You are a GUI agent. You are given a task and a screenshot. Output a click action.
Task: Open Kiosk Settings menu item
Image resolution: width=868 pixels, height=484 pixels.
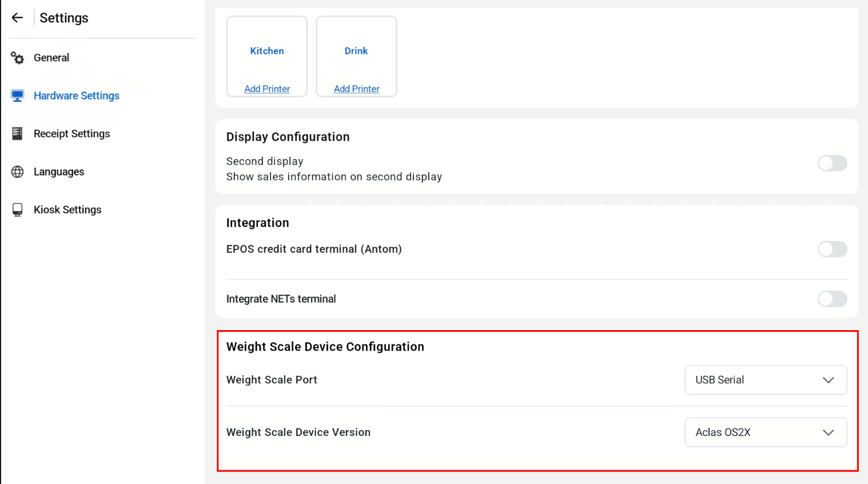pos(67,210)
